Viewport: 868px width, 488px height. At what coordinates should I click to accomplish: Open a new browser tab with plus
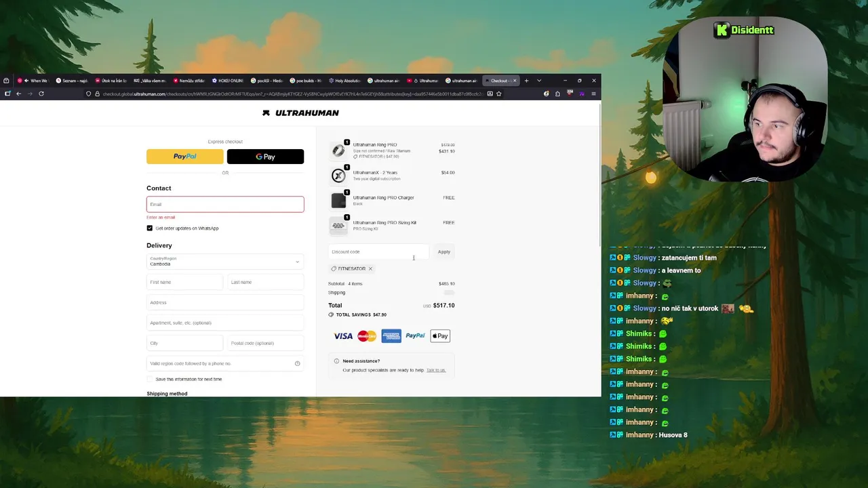526,81
